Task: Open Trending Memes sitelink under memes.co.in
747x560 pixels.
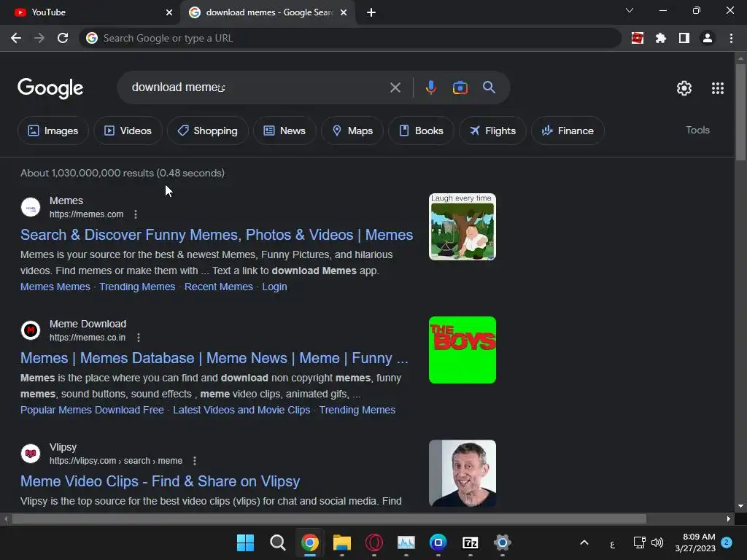Action: click(357, 410)
